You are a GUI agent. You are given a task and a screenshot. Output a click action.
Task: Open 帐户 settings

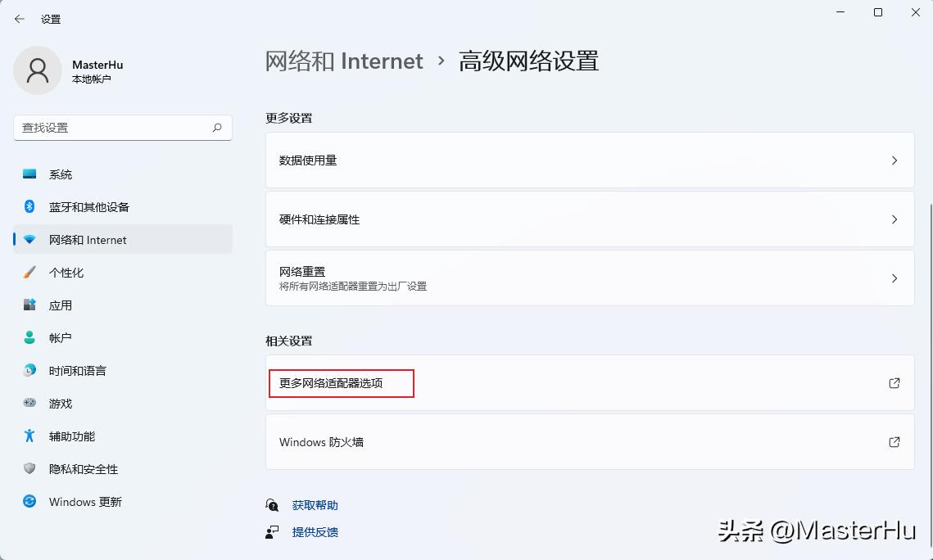tap(61, 337)
